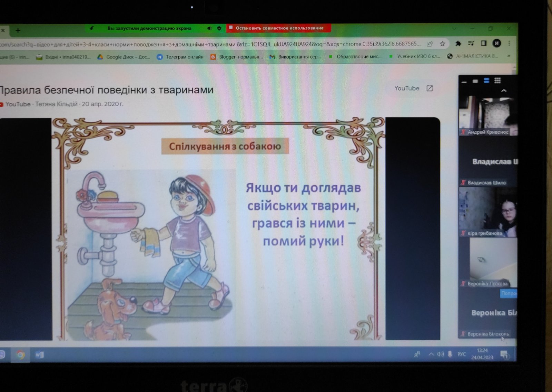Click the green shield security icon in Zoom bar
Viewport: 552px width, 392px height.
click(x=219, y=28)
